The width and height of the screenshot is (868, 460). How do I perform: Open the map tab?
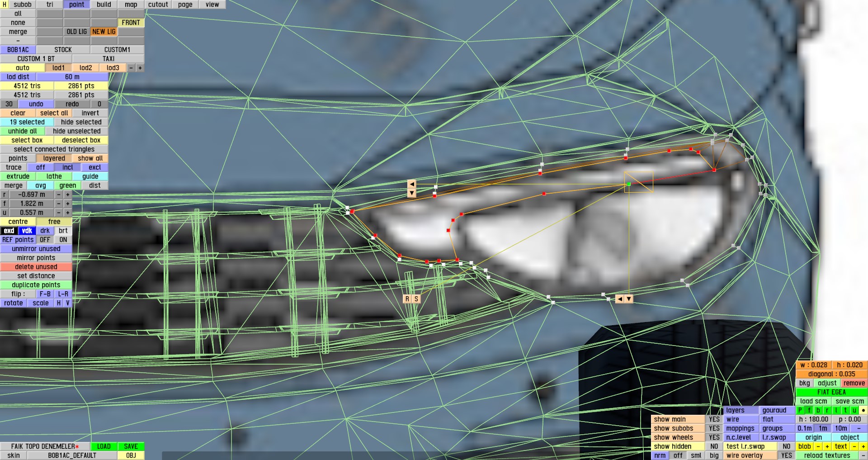pos(131,5)
